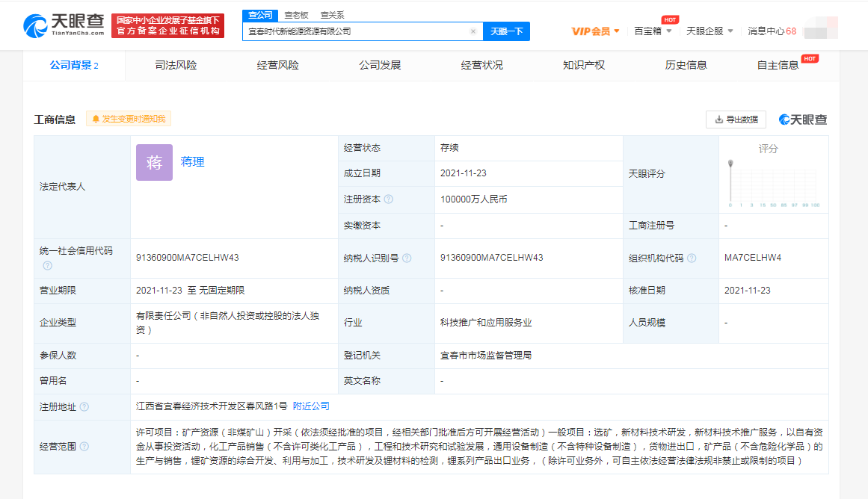Click help icon next to 注册地址
868x499 pixels.
pos(84,406)
